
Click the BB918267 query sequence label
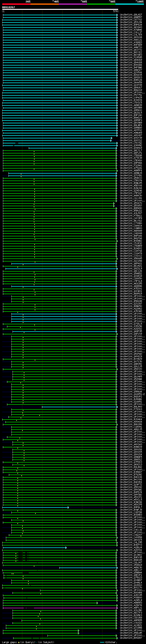click(8, 8)
